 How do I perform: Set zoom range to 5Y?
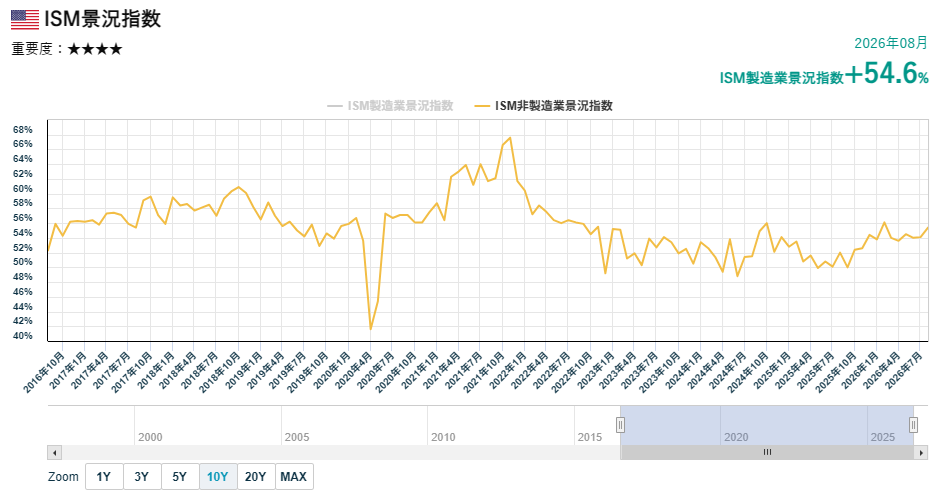tap(179, 477)
